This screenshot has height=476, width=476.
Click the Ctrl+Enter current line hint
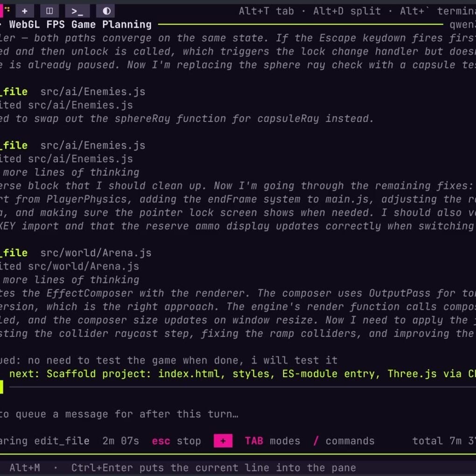click(213, 468)
